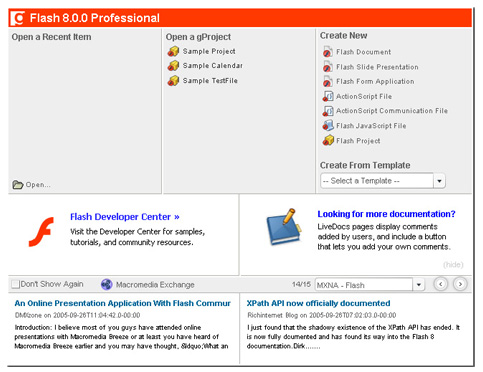483x372 pixels.
Task: Click the Sample Calendar package icon
Action: (173, 66)
